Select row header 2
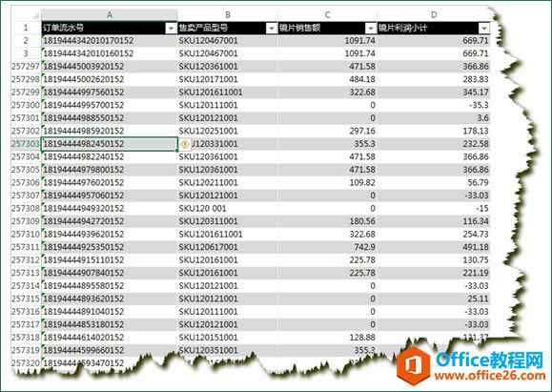552x392 pixels. [x=26, y=41]
